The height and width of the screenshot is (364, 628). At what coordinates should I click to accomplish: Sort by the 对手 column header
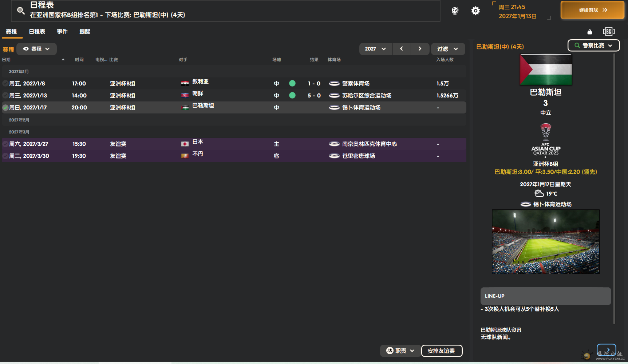tap(183, 60)
